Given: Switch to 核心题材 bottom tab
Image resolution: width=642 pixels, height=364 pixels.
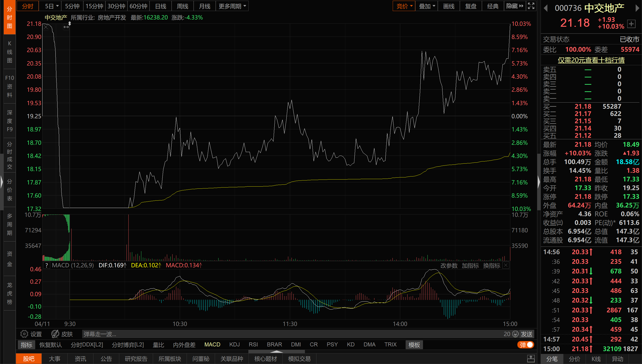Looking at the screenshot, I should coord(265,359).
